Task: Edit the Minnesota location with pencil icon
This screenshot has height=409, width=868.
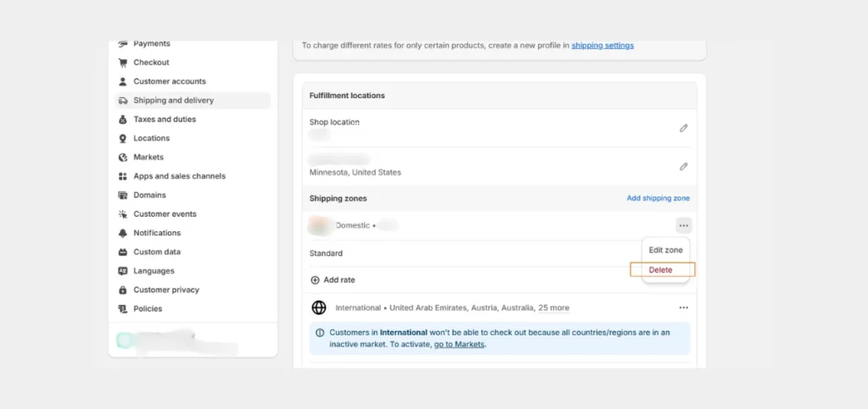Action: (x=684, y=166)
